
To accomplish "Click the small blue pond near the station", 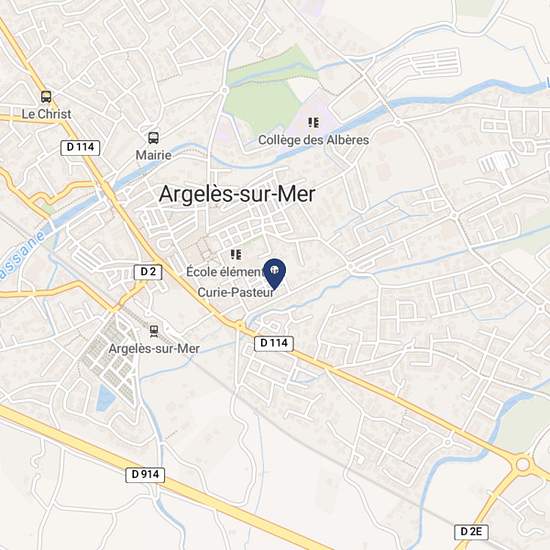I will pos(105,397).
